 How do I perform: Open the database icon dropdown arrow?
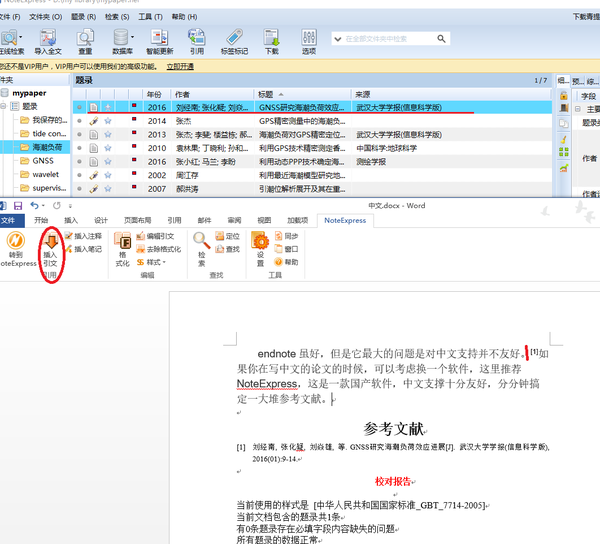(132, 37)
